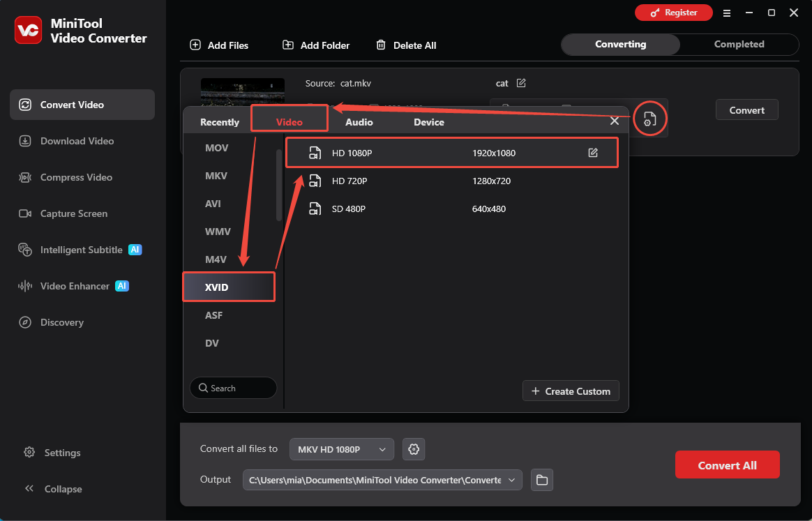The image size is (812, 521).
Task: Click Create Custom button
Action: 571,391
